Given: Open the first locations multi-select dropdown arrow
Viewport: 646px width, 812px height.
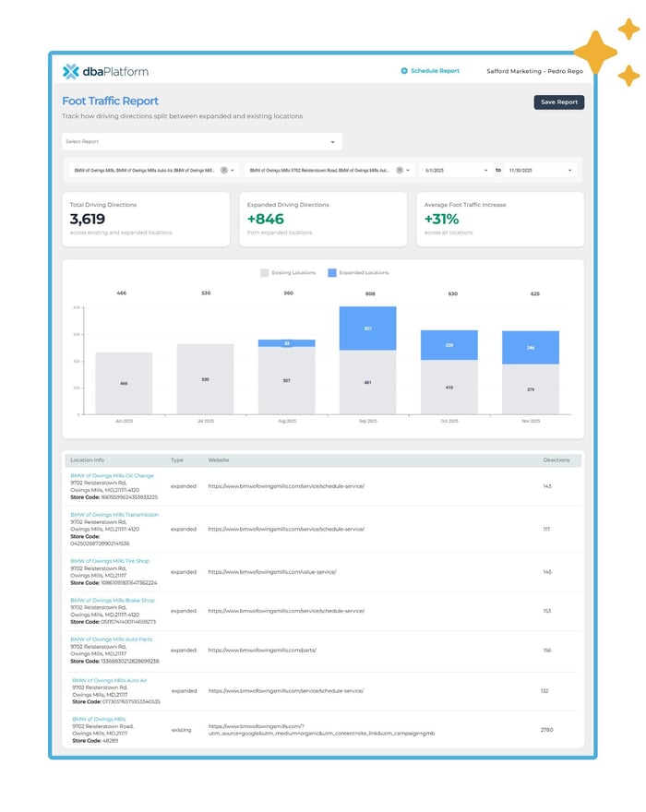Looking at the screenshot, I should 233,171.
